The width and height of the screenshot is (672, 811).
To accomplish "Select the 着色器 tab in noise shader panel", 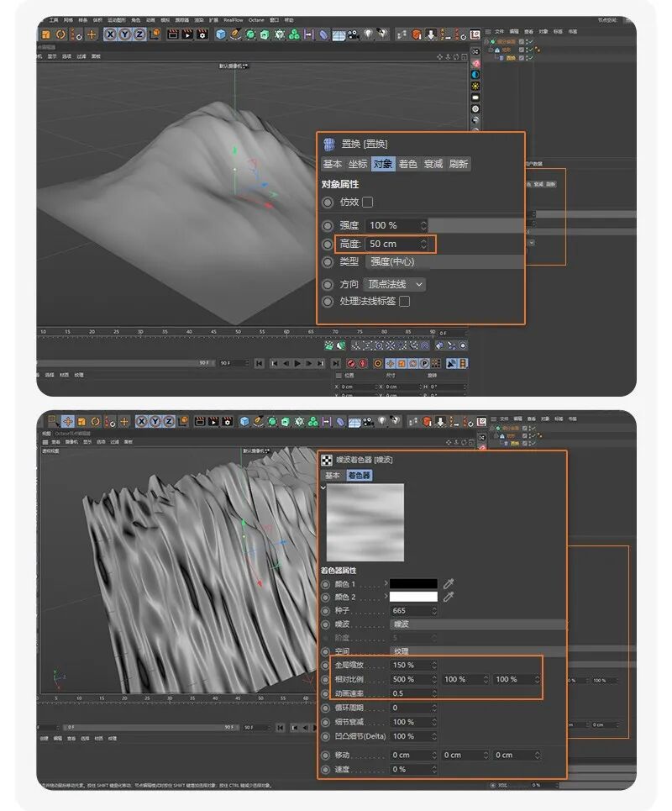I will click(x=359, y=476).
